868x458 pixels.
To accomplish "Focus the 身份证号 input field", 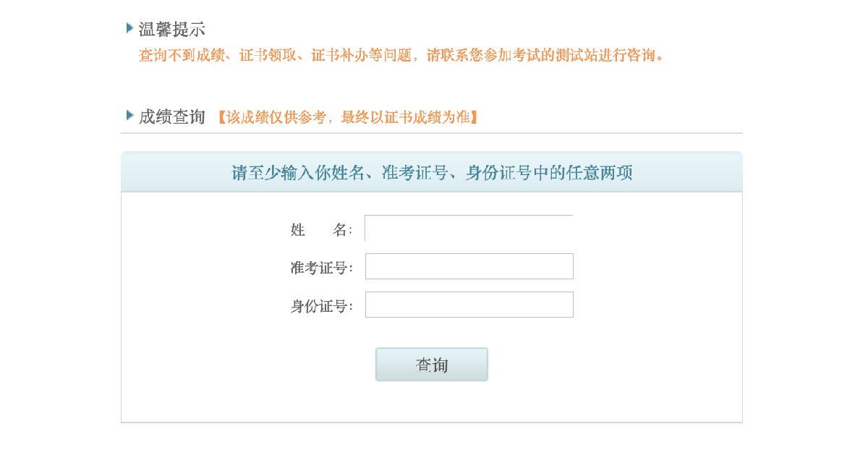I will (469, 305).
